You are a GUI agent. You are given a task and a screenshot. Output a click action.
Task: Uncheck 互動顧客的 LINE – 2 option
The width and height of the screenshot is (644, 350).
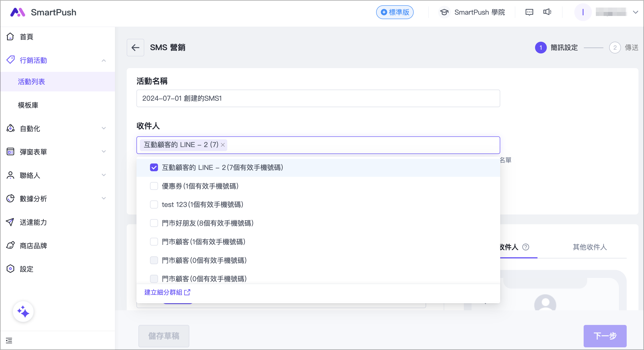click(154, 167)
